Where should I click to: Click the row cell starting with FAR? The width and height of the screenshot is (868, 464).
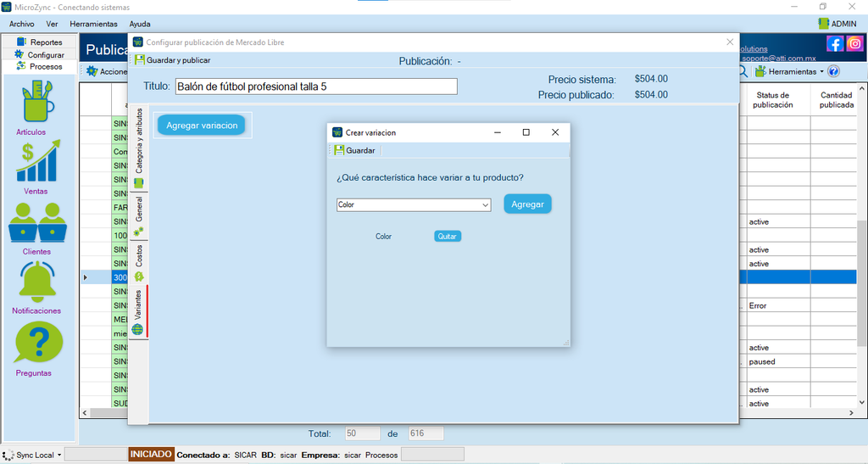tap(120, 208)
